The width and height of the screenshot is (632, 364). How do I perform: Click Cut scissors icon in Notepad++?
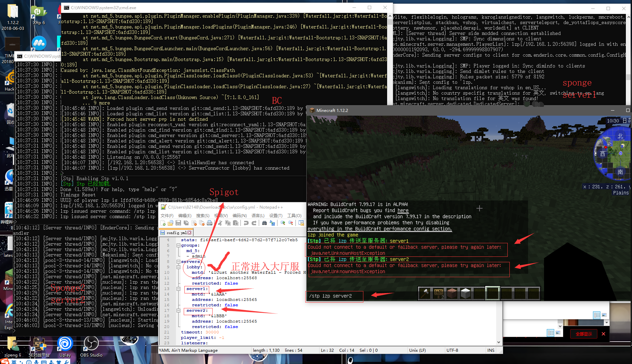point(220,223)
